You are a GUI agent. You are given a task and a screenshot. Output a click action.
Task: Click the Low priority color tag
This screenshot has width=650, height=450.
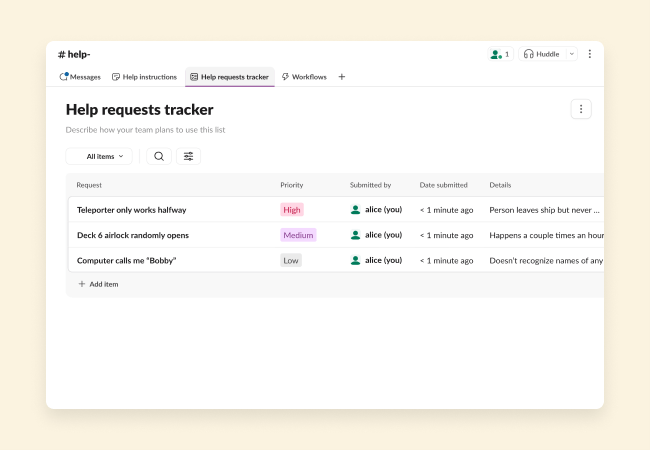pos(290,260)
